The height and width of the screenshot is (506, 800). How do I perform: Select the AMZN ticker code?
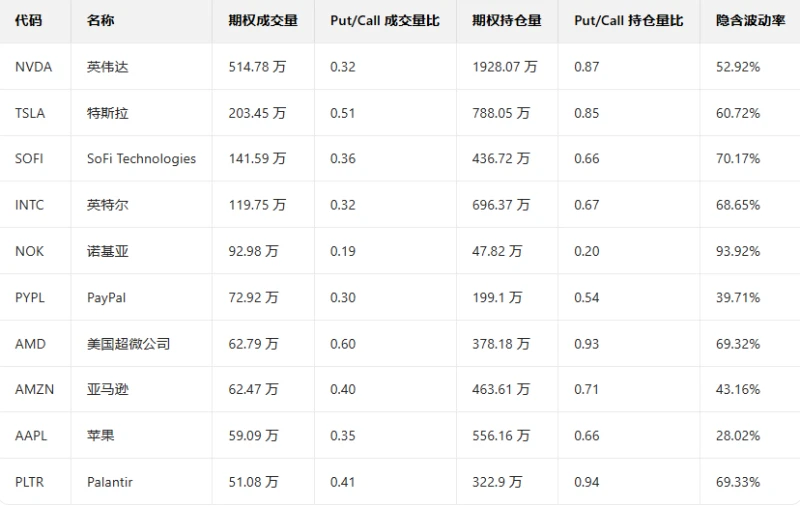pos(33,389)
